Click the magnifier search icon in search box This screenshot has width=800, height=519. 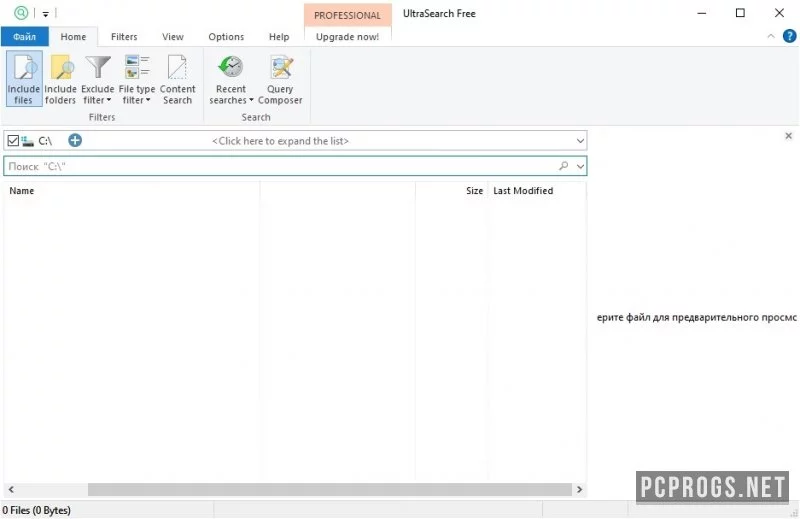pyautogui.click(x=564, y=166)
